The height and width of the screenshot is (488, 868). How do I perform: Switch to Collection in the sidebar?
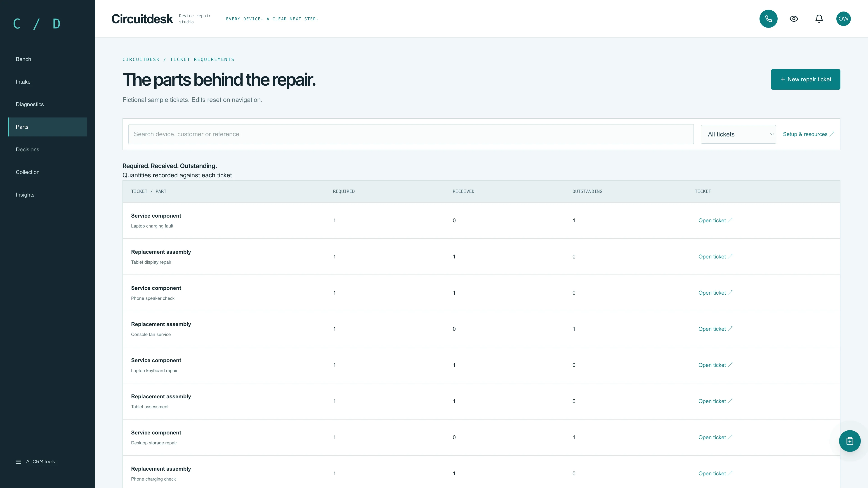click(x=47, y=172)
